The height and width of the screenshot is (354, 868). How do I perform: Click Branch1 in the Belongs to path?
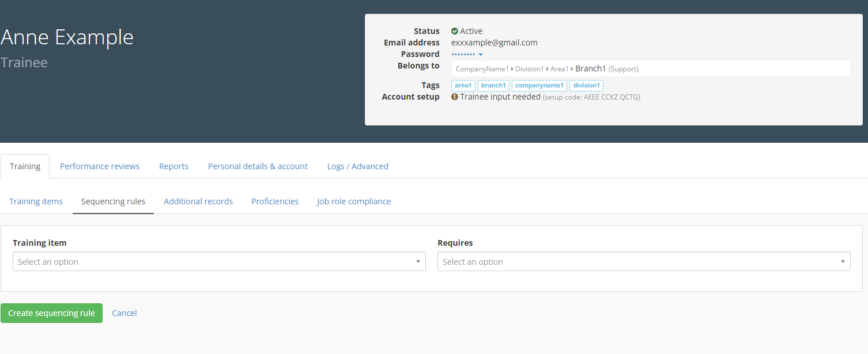590,68
